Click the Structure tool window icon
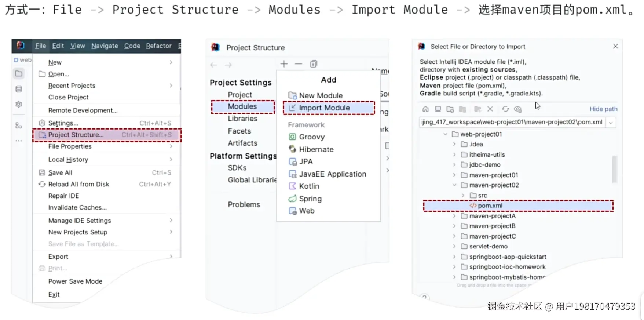 [19, 126]
